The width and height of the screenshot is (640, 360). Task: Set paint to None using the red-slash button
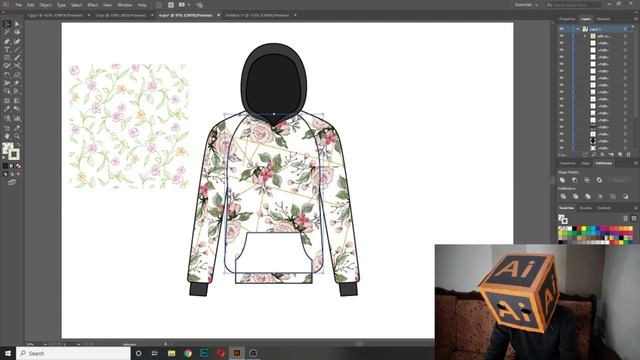click(18, 166)
